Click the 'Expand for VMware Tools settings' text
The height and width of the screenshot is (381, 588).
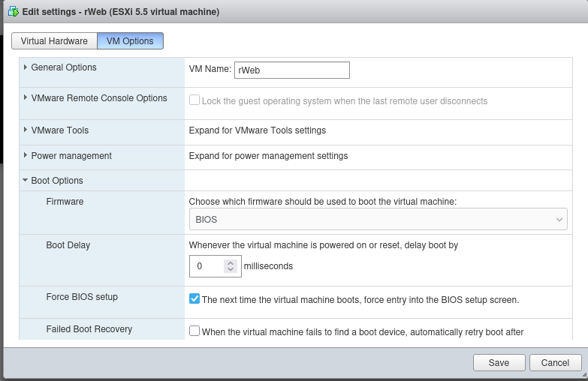[x=258, y=130]
